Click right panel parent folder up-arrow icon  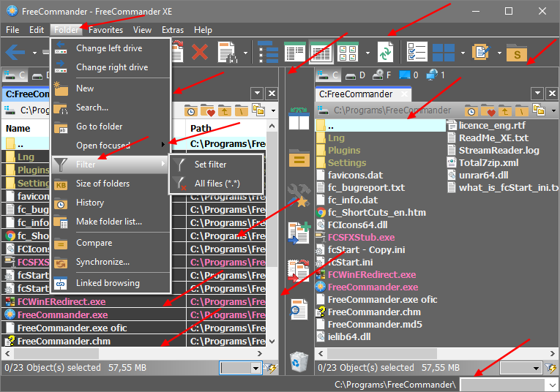[x=504, y=110]
